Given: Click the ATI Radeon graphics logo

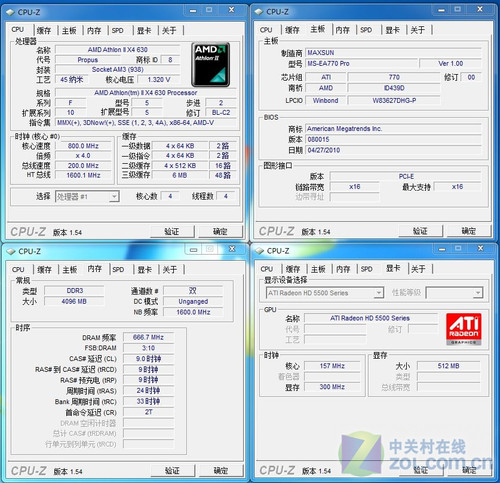Looking at the screenshot, I should 464,329.
